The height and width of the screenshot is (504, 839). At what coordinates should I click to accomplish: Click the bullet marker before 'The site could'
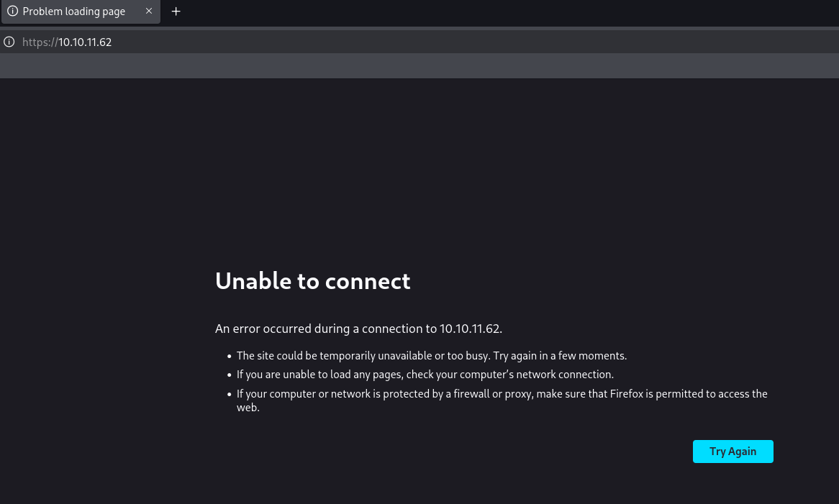point(230,356)
